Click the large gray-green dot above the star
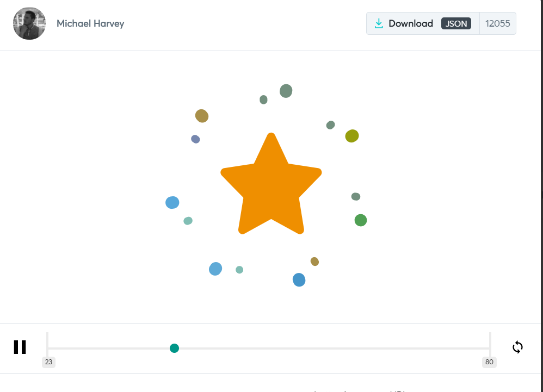543x392 pixels. pyautogui.click(x=286, y=91)
